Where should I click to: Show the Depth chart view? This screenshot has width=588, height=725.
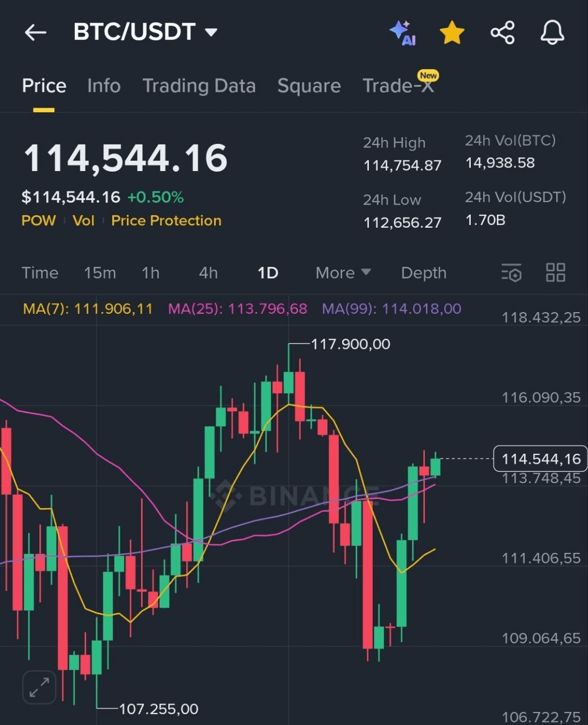pos(424,273)
